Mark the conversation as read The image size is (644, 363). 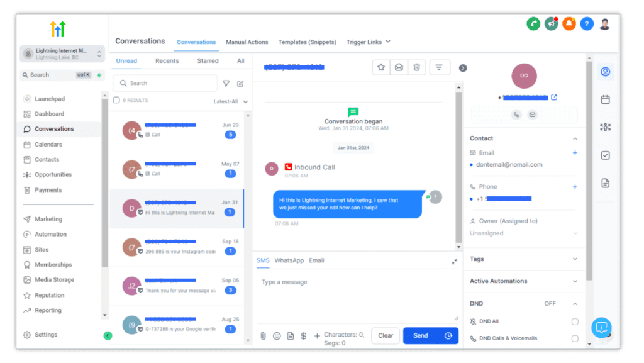coord(399,67)
